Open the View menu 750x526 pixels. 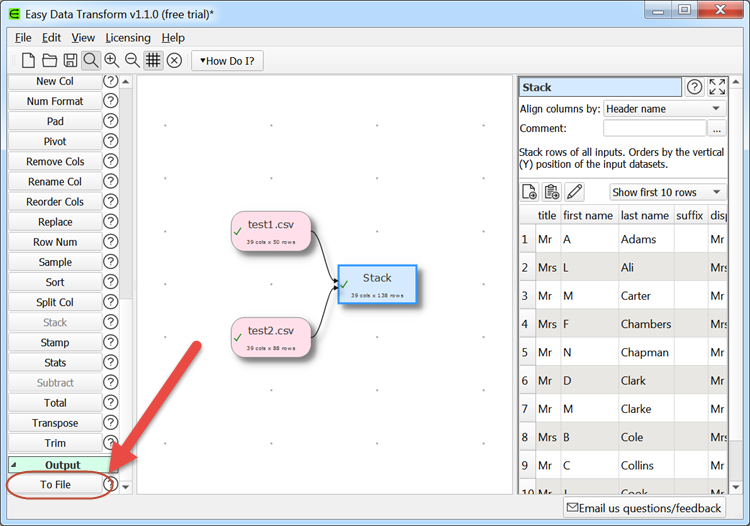point(83,38)
